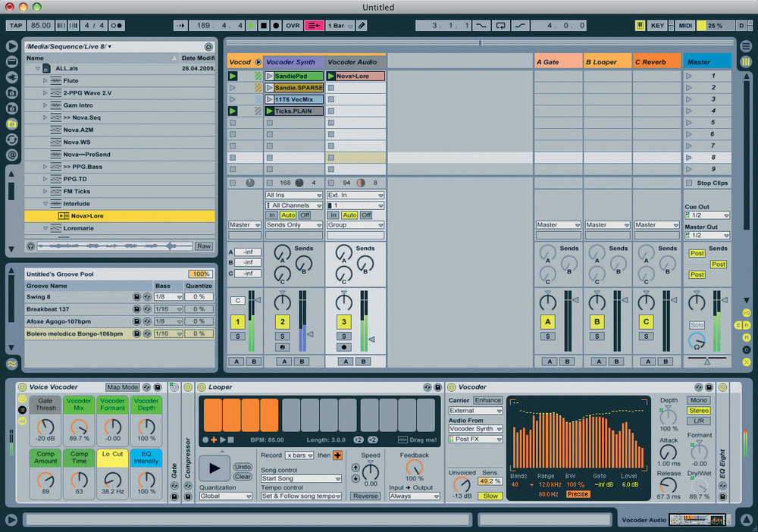This screenshot has width=758, height=532.
Task: Launch the Nova>Lore clip in Vocoder Audio
Action: tap(331, 76)
